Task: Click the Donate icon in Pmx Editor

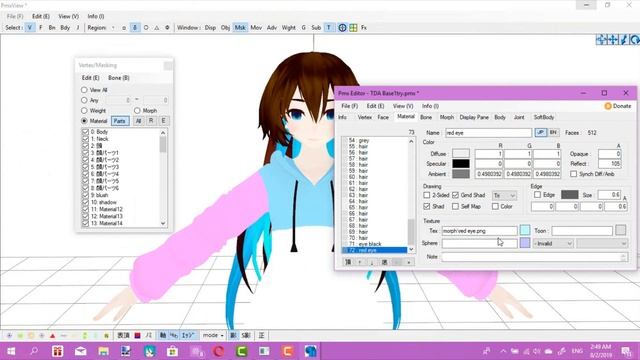Action: (608, 106)
